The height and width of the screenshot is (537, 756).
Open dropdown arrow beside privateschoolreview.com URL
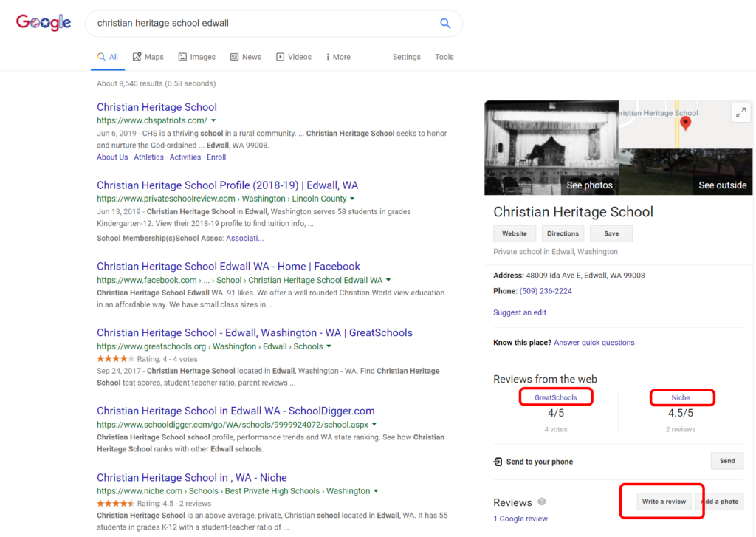click(352, 199)
